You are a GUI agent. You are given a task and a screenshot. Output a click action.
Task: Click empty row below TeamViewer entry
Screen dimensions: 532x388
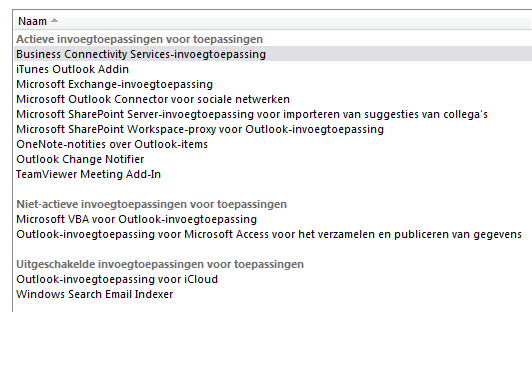point(273,189)
